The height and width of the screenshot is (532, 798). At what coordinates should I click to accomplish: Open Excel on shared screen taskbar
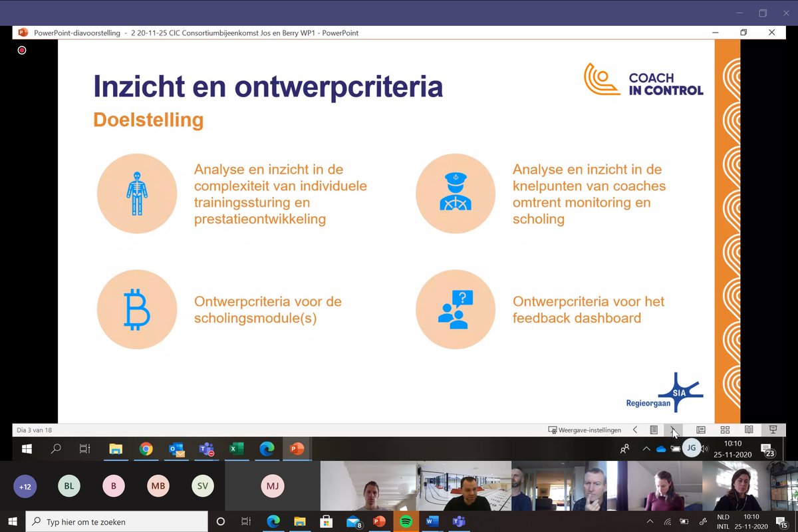point(237,449)
